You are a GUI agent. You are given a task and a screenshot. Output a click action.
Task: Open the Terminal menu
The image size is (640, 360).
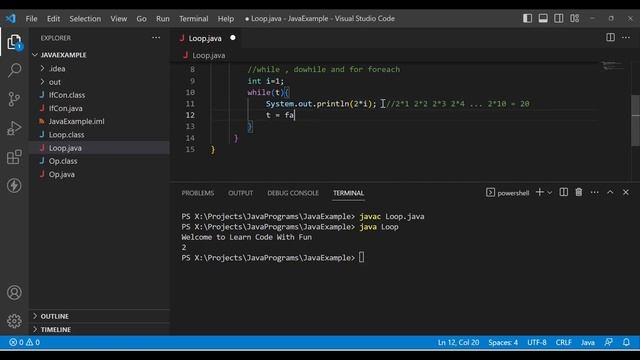pyautogui.click(x=193, y=19)
